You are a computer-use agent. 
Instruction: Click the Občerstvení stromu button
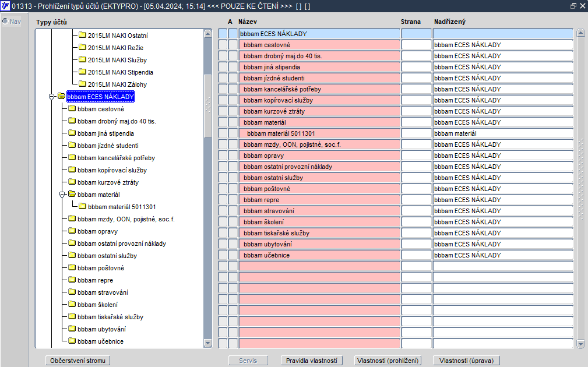78,361
